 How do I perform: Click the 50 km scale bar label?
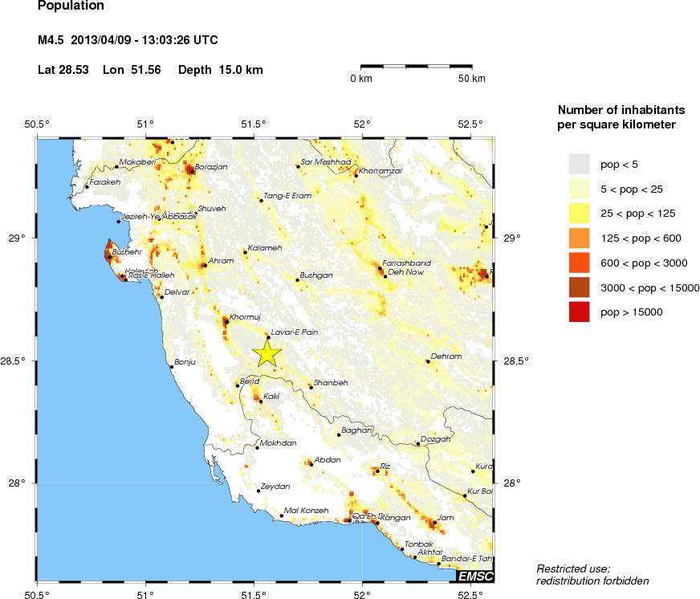(x=471, y=79)
